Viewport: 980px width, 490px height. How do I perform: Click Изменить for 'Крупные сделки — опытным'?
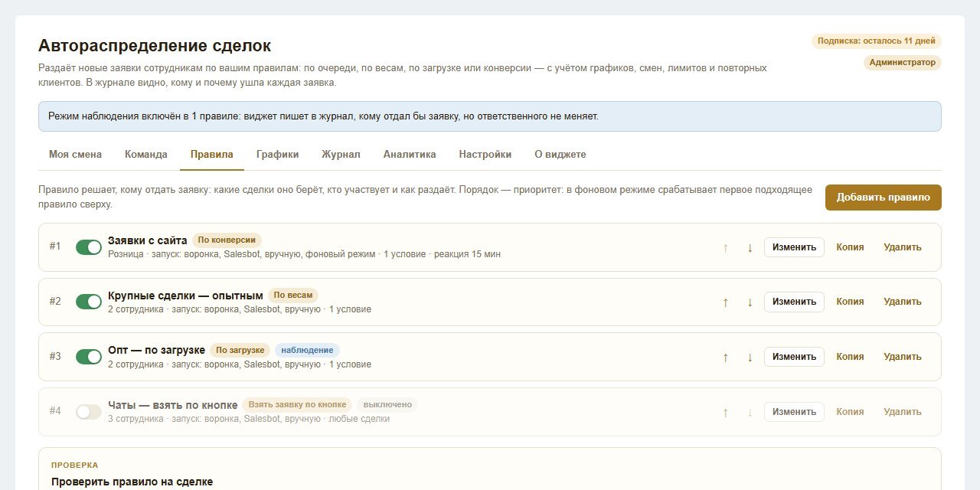(794, 302)
